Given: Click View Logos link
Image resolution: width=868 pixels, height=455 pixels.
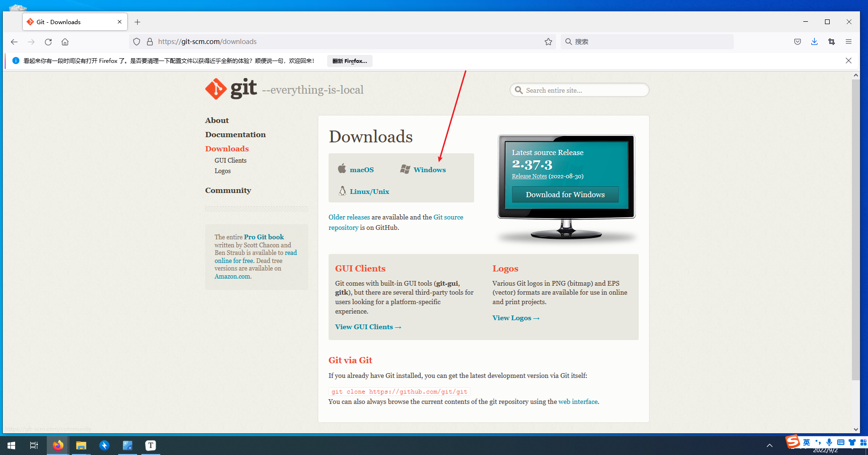Looking at the screenshot, I should point(516,318).
